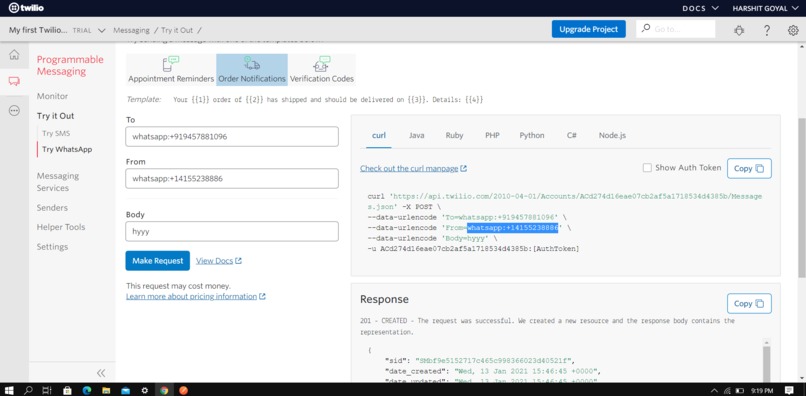Open the network tray icon
This screenshot has height=396, width=806.
(x=727, y=390)
